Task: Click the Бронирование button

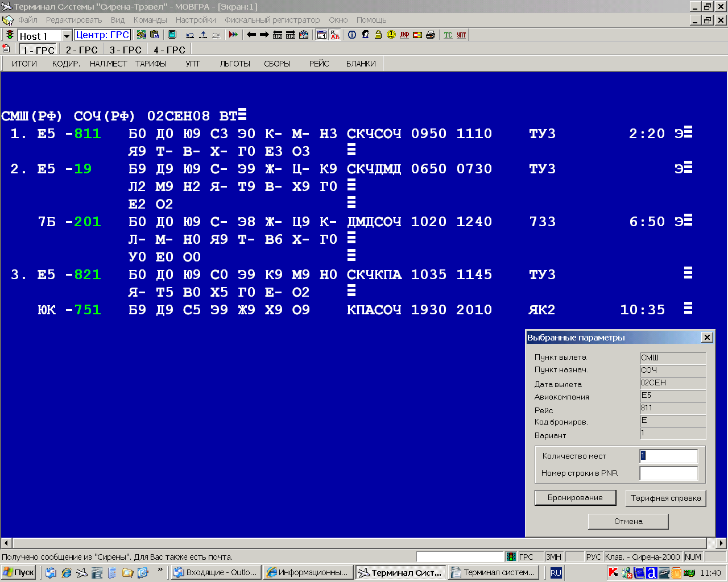Action: coord(575,497)
